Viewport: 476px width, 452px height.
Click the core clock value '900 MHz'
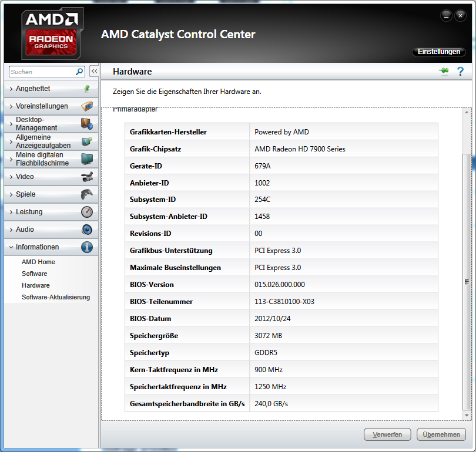click(x=269, y=370)
